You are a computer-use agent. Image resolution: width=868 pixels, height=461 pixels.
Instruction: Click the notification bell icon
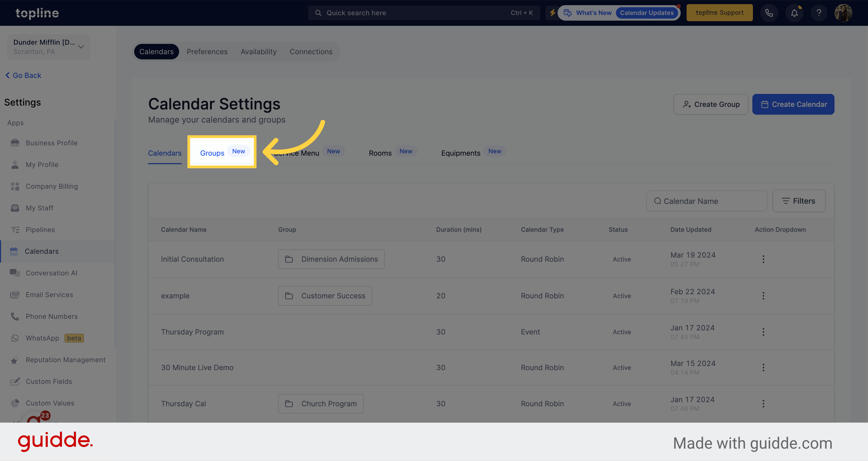coord(794,13)
